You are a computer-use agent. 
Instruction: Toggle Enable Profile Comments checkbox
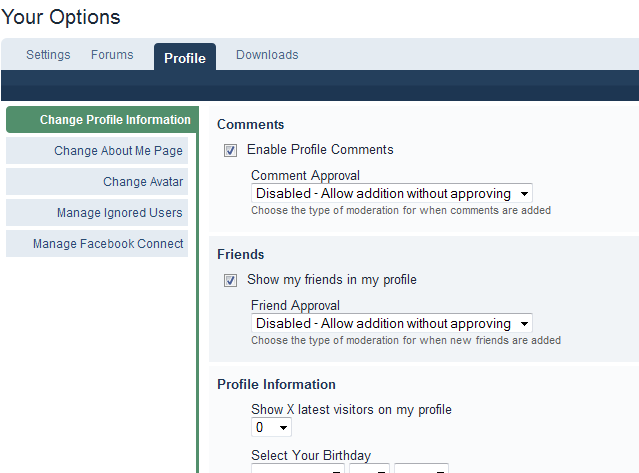(x=230, y=150)
